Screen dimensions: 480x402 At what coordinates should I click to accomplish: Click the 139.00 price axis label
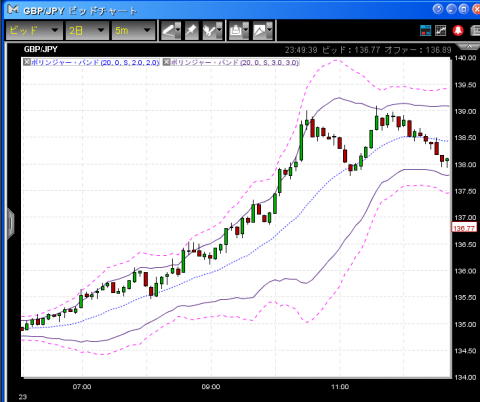465,111
